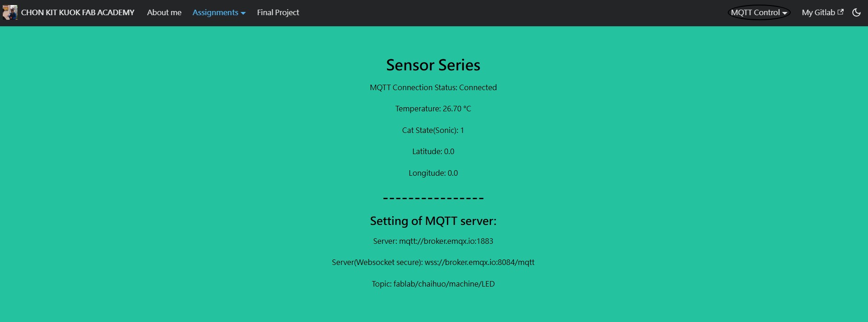
Task: Click the Latitude 0.0 reading
Action: click(x=433, y=151)
